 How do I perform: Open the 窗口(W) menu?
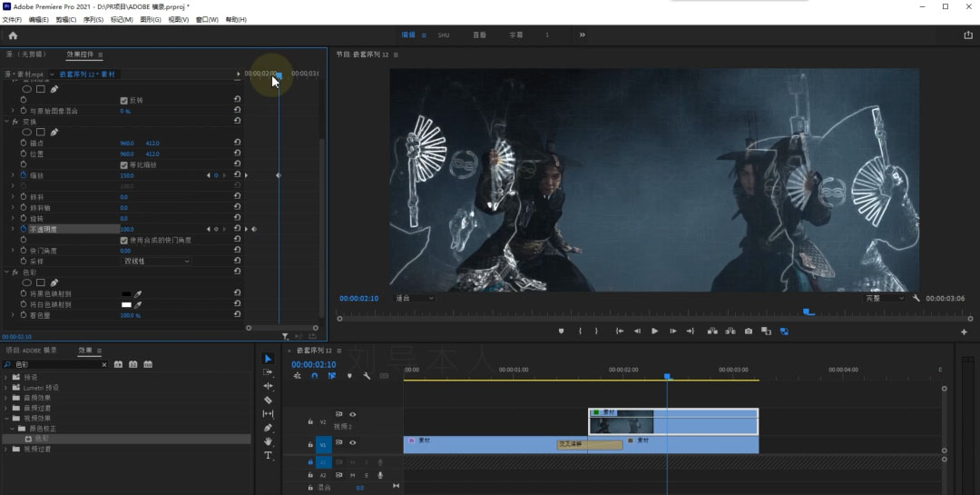[x=207, y=19]
